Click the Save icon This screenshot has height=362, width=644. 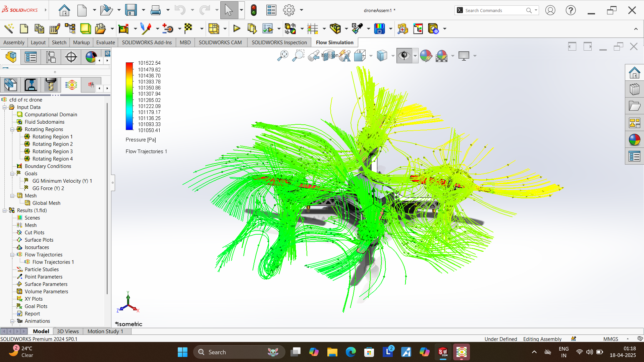pos(131,10)
